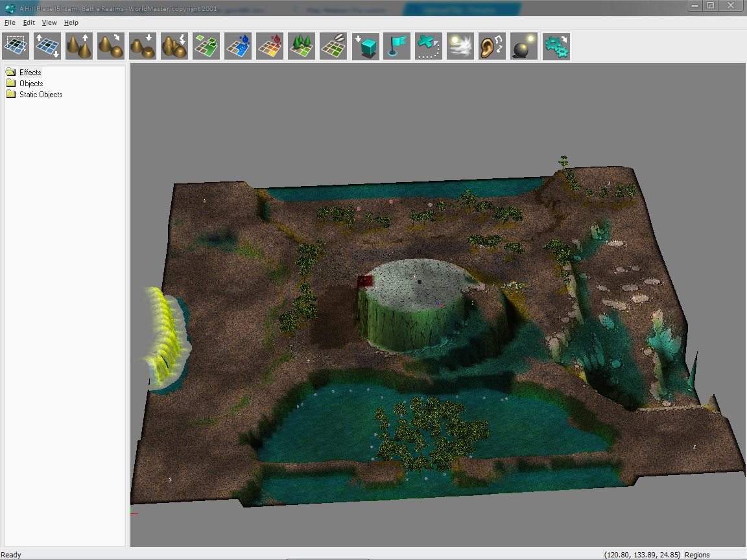Select the Static Objects folder
Viewport: 747px width, 560px height.
41,94
